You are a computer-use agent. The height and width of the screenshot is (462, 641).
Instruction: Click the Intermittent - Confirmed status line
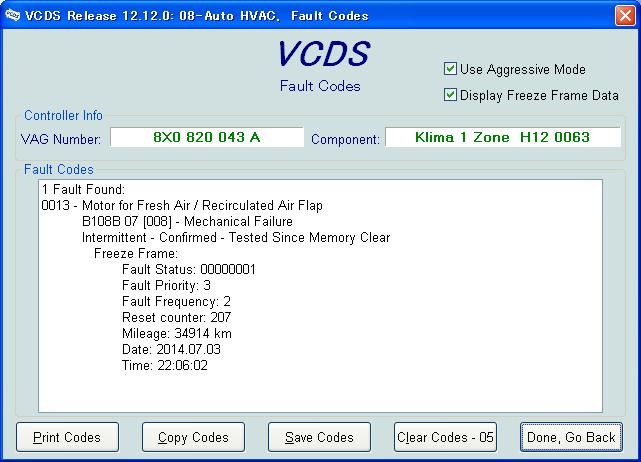click(236, 237)
